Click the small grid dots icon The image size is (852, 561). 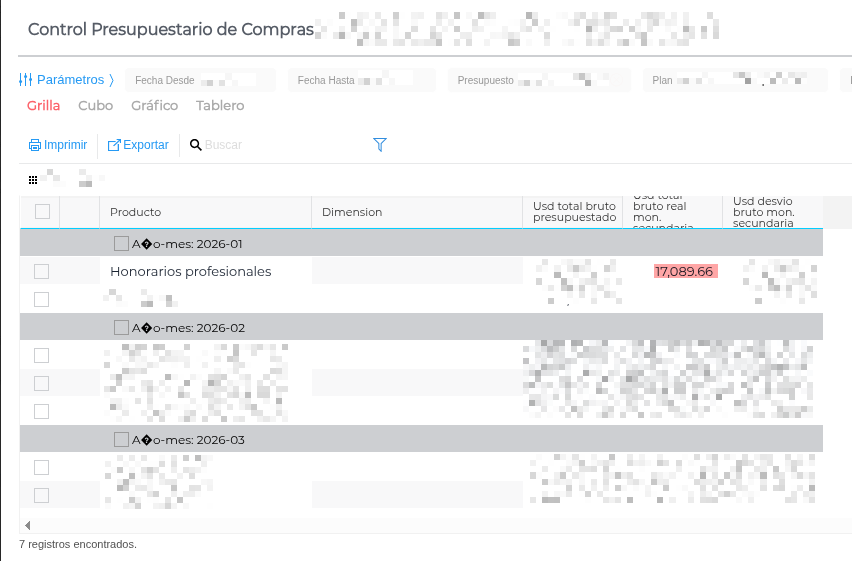tap(33, 180)
